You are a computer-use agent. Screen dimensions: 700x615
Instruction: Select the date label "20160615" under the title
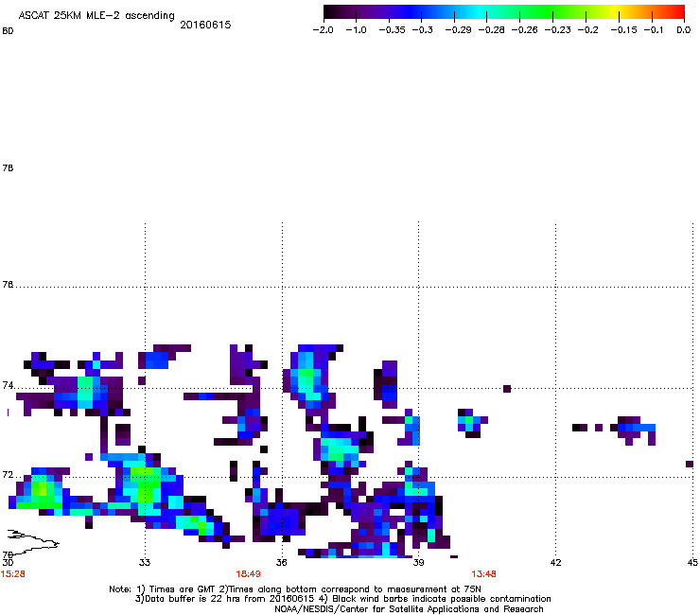(x=205, y=25)
